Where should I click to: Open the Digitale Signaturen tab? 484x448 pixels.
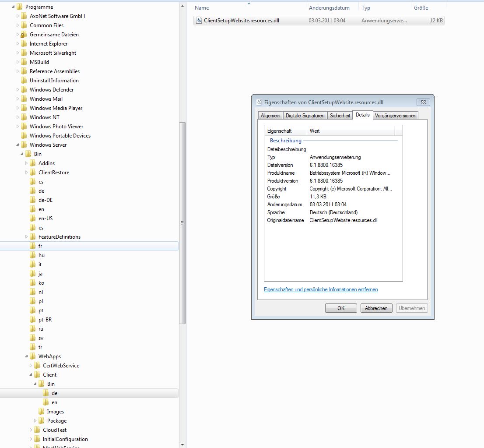tap(305, 116)
